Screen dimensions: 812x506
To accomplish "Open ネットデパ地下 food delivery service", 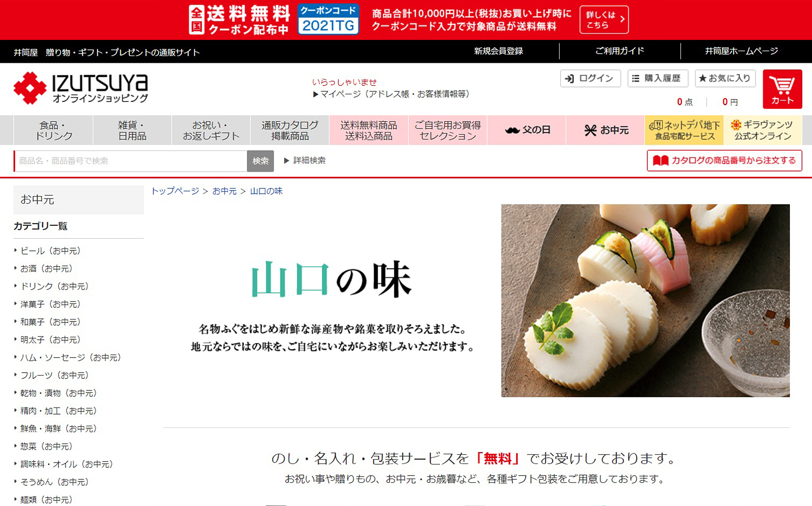I will click(684, 130).
